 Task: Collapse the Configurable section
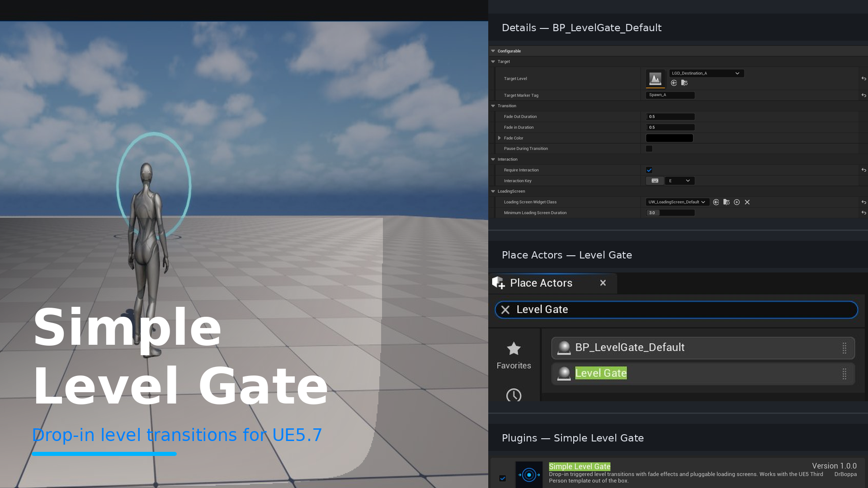[x=493, y=51]
